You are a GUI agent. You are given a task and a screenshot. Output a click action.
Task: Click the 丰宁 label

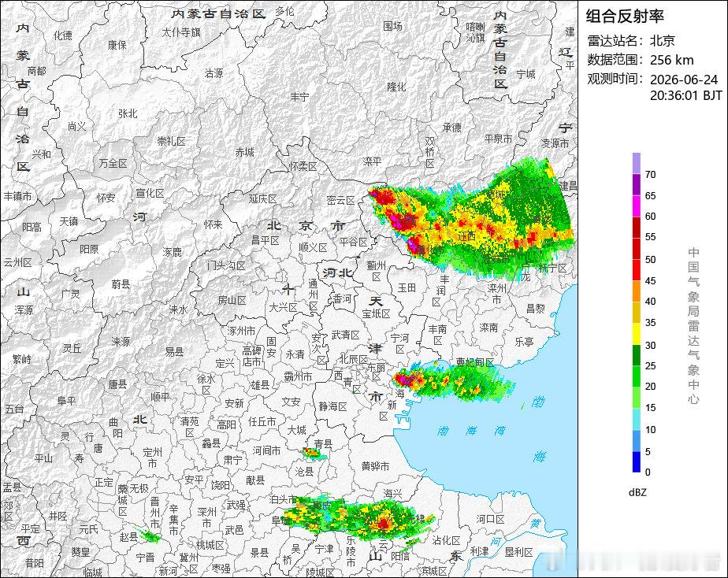click(299, 97)
